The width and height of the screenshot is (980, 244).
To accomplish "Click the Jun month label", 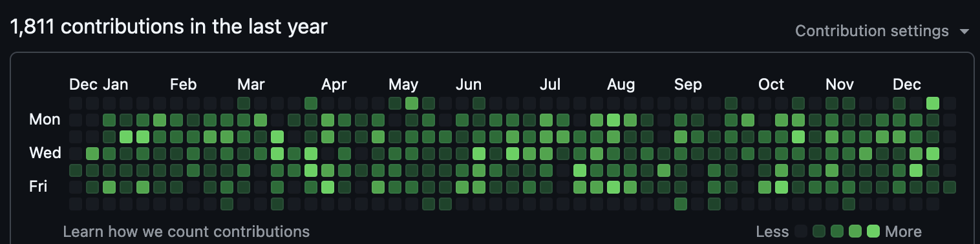I will (469, 85).
